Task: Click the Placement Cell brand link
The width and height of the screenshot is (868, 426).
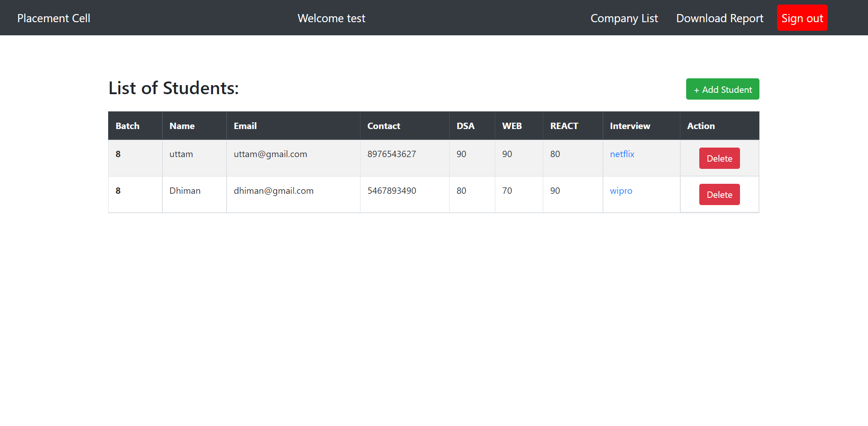Action: coord(54,18)
